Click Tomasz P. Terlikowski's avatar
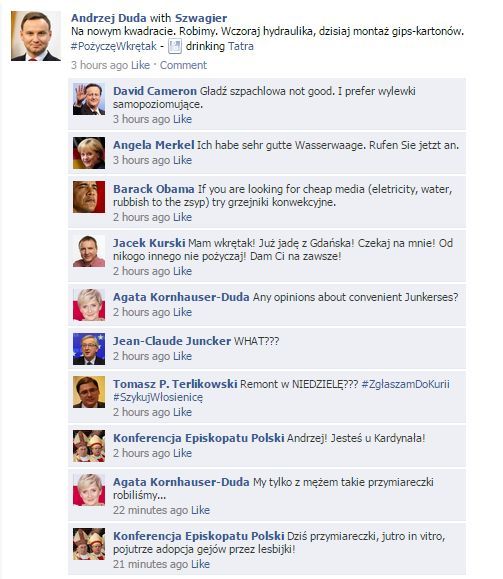 coord(89,392)
